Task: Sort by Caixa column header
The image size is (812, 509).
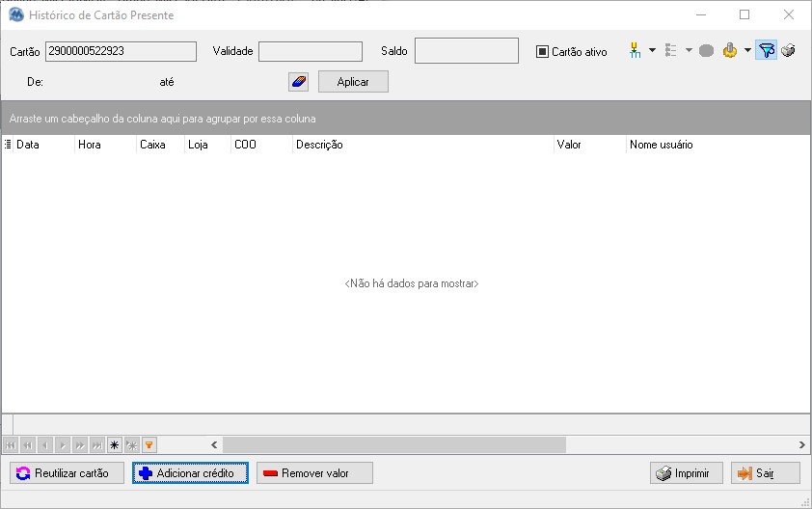Action: point(160,145)
